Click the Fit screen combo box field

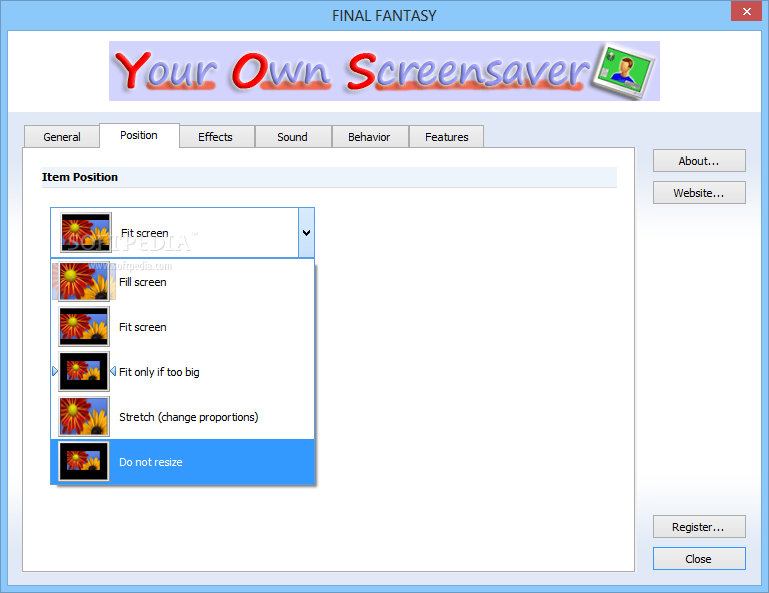(x=182, y=232)
